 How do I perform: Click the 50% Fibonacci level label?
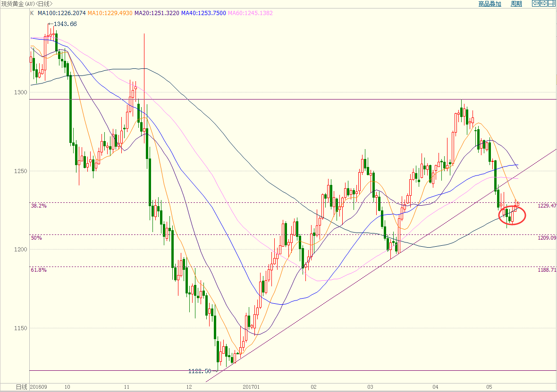coord(36,238)
